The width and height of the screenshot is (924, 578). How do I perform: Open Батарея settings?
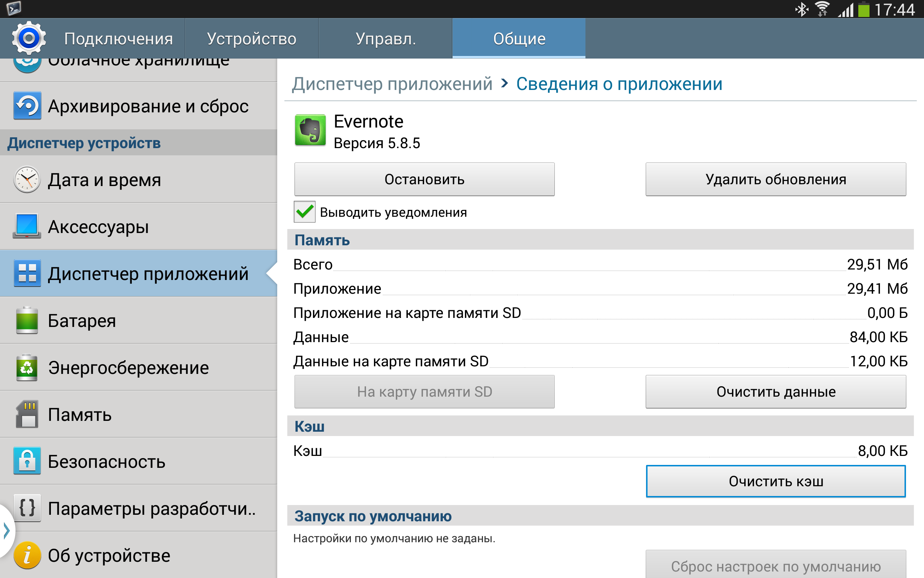point(138,320)
